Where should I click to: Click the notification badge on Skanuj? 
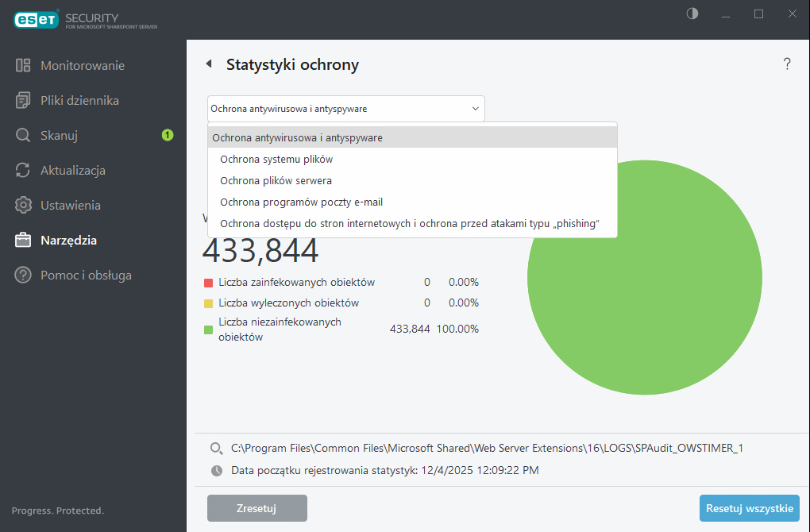click(x=168, y=135)
